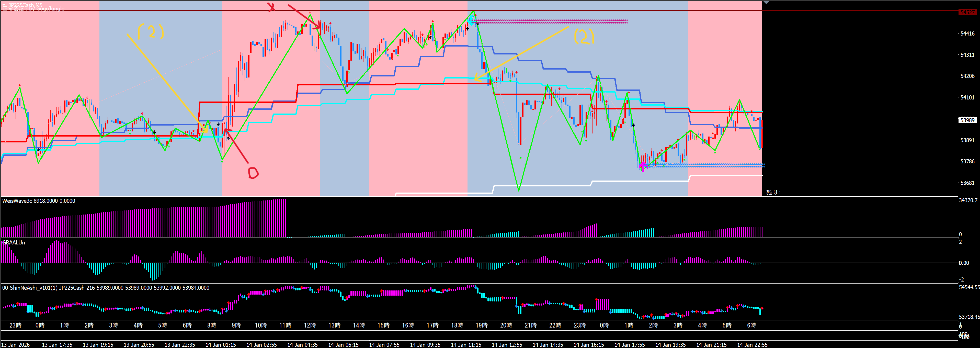Click the chart shift triangle marker at top
This screenshot has height=348, width=980.
[766, 3]
